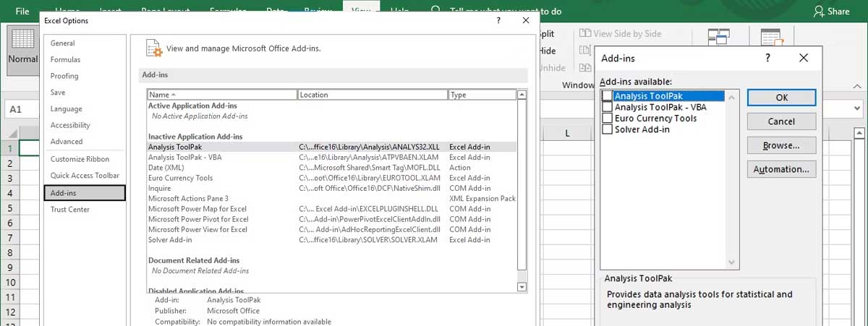The height and width of the screenshot is (326, 868).
Task: Open the File tab in Excel
Action: tap(22, 12)
